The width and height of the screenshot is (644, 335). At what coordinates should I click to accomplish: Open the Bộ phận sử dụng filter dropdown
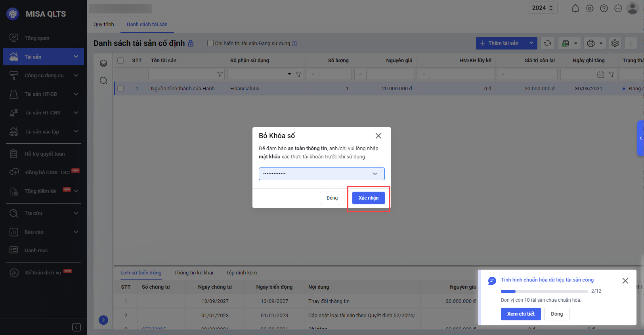[x=289, y=74]
